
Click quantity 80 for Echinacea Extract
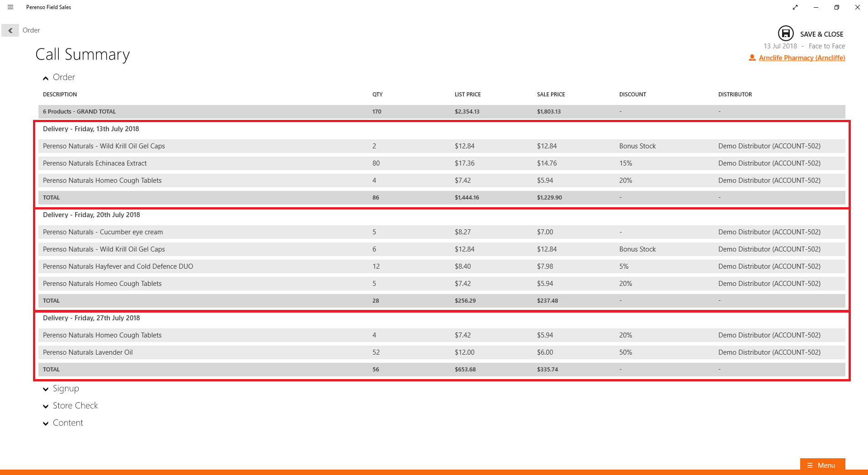[x=376, y=163]
